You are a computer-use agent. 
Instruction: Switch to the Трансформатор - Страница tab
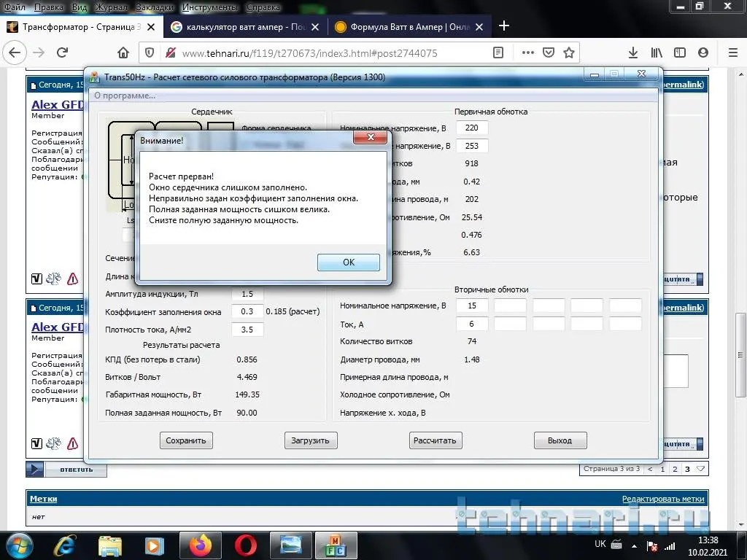coord(81,27)
